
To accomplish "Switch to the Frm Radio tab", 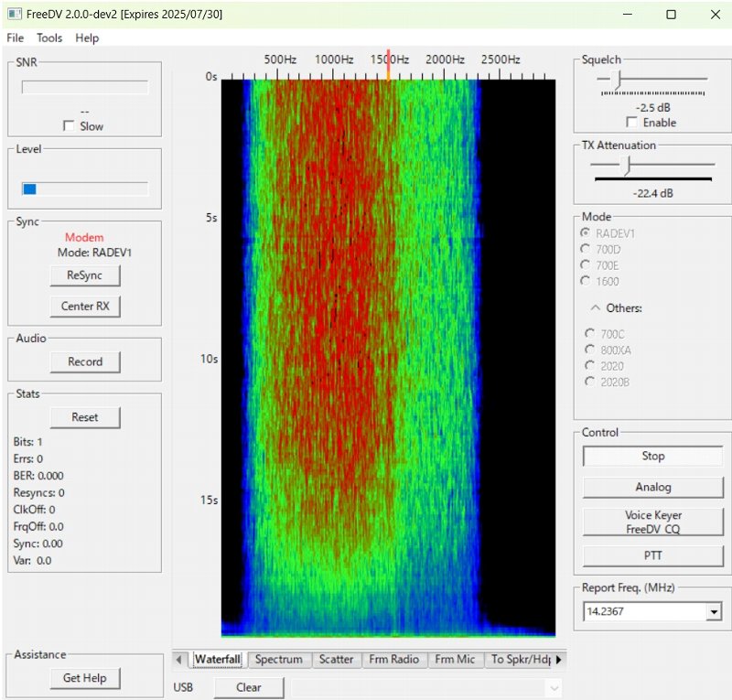I will tap(394, 660).
